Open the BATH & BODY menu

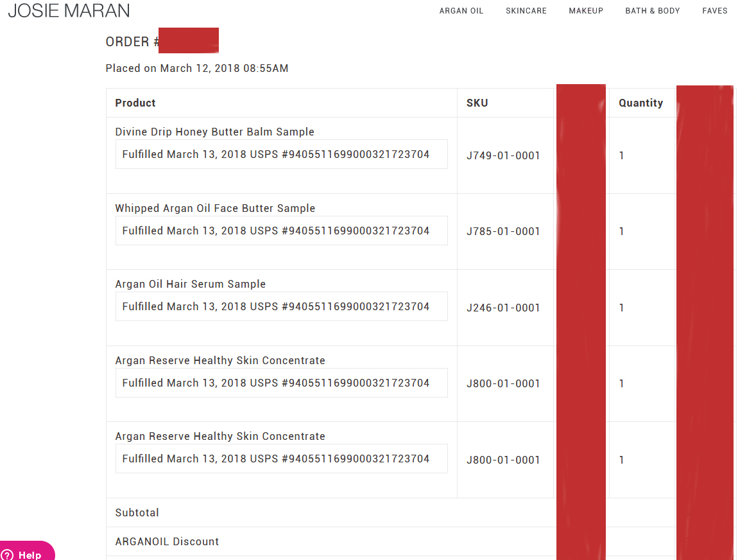click(652, 11)
